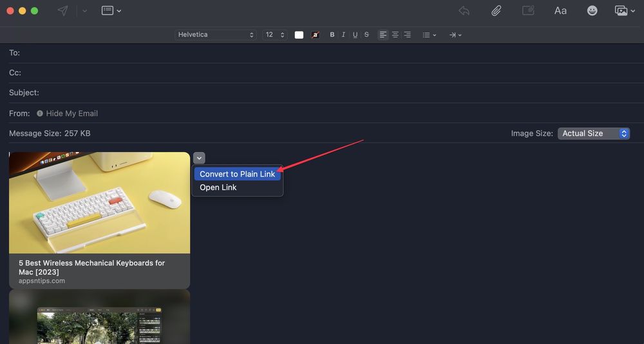Click the Send message paper plane icon
Screen dimensions: 644x344
tap(62, 11)
